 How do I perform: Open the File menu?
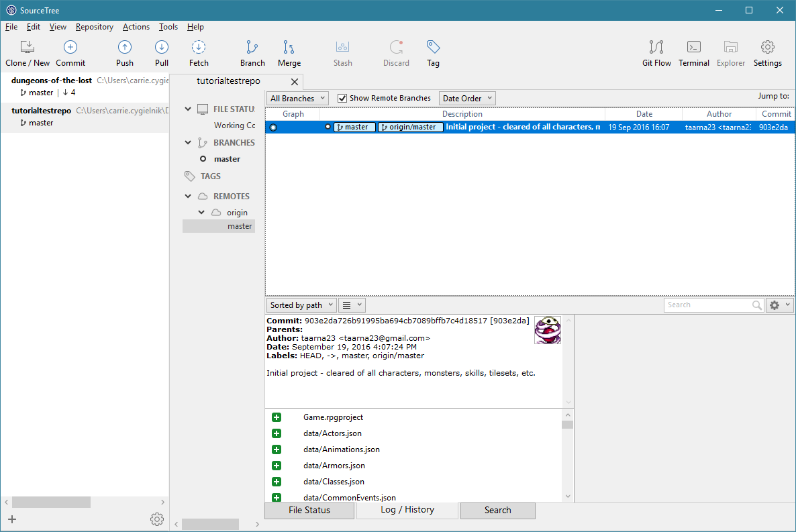point(11,27)
